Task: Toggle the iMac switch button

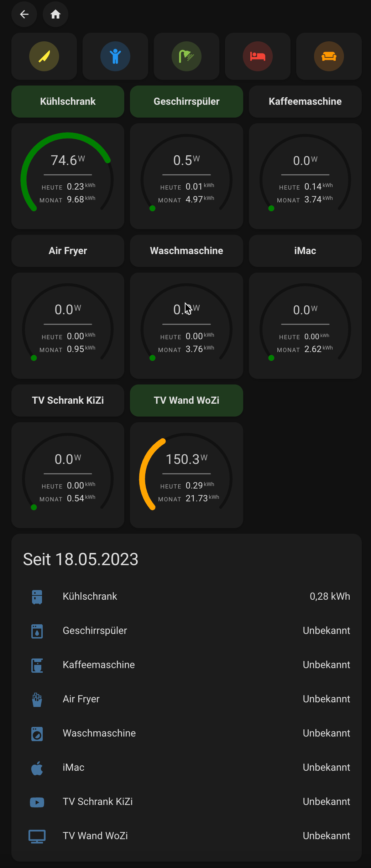Action: click(305, 251)
